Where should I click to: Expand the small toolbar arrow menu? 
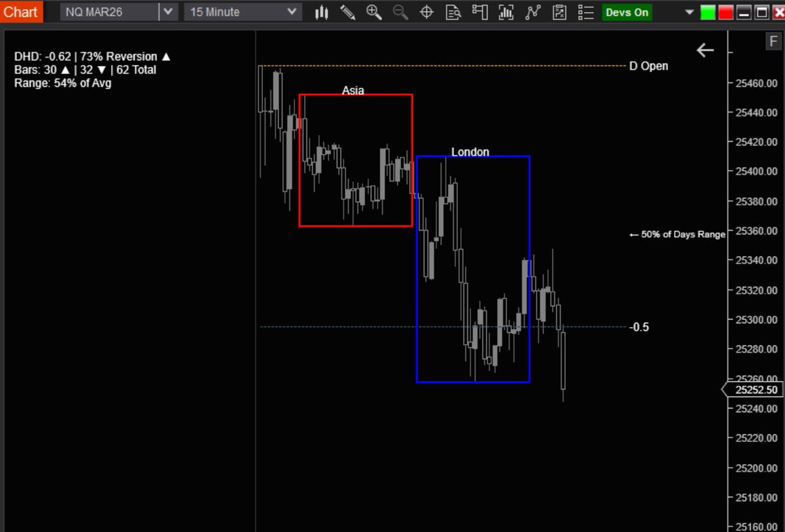[689, 12]
